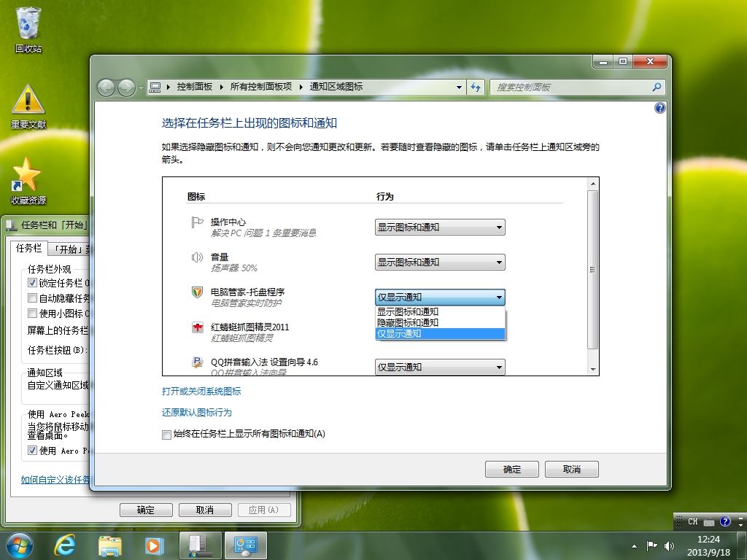The height and width of the screenshot is (560, 747).
Task: Expand arrow after 所有控制面板项 breadcrumb
Action: 301,87
